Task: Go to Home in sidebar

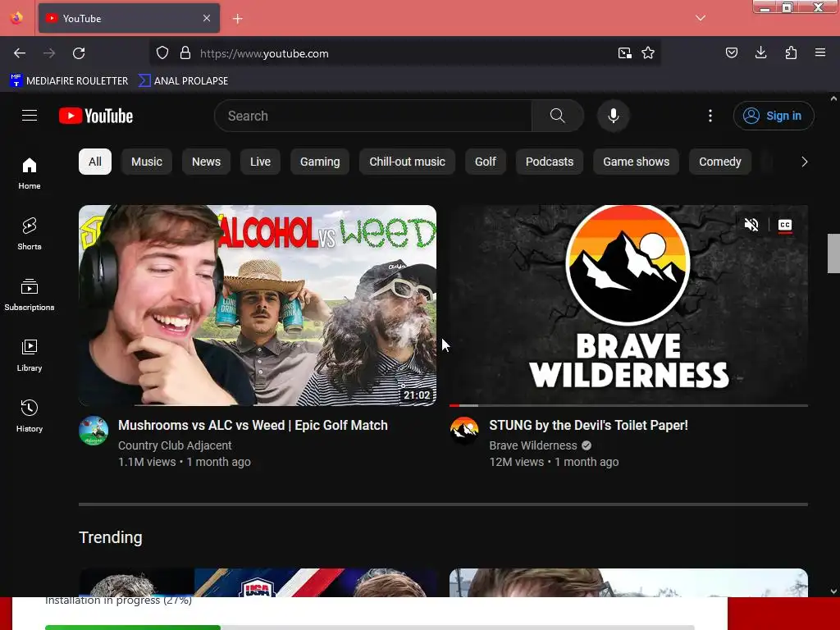Action: (x=30, y=174)
